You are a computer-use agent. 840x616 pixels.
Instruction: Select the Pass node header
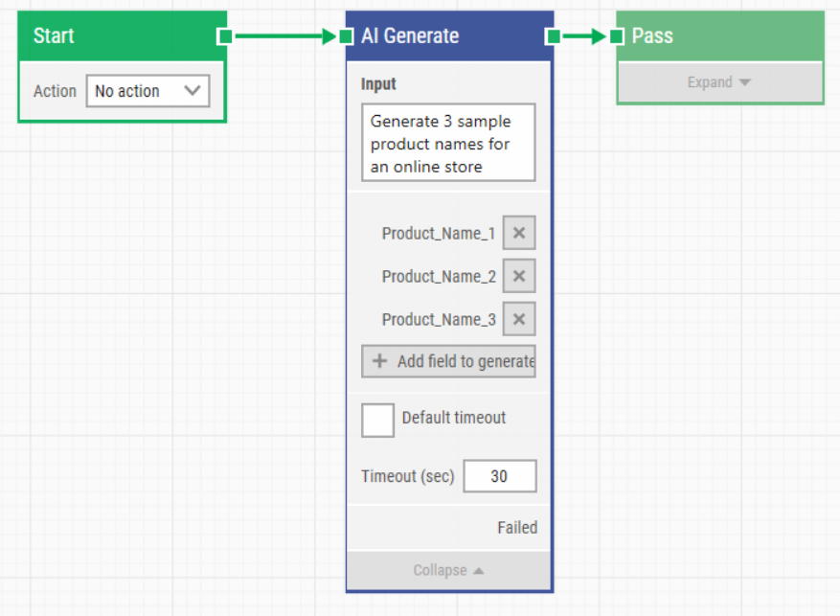point(718,36)
